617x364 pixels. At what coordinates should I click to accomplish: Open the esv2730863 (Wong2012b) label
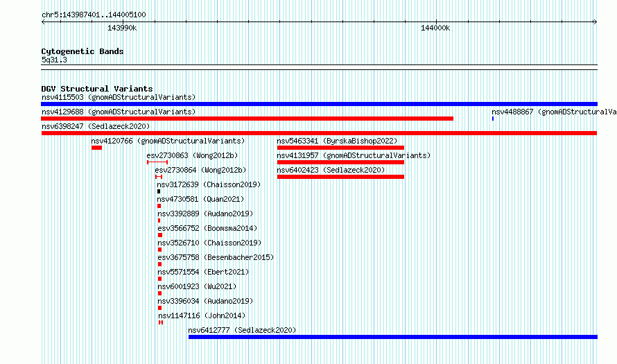pos(192,155)
